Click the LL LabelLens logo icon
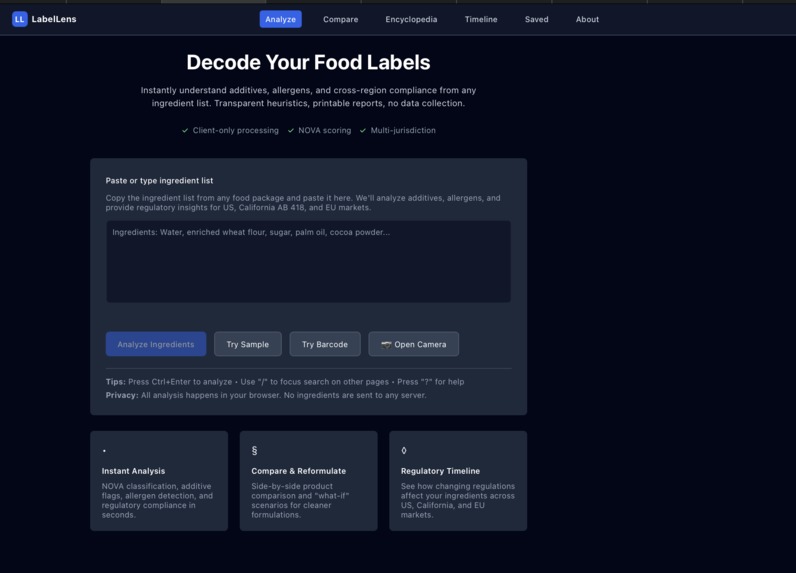796x573 pixels. (19, 19)
